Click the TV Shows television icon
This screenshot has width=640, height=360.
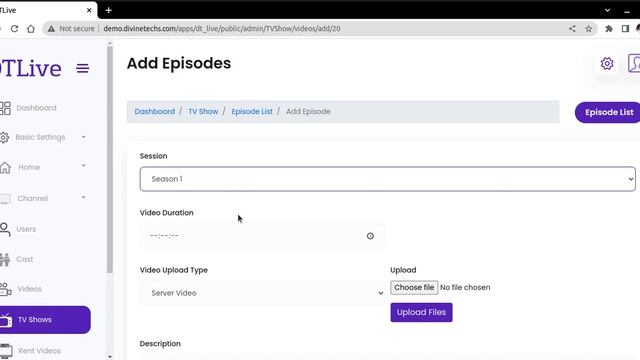pos(6,320)
